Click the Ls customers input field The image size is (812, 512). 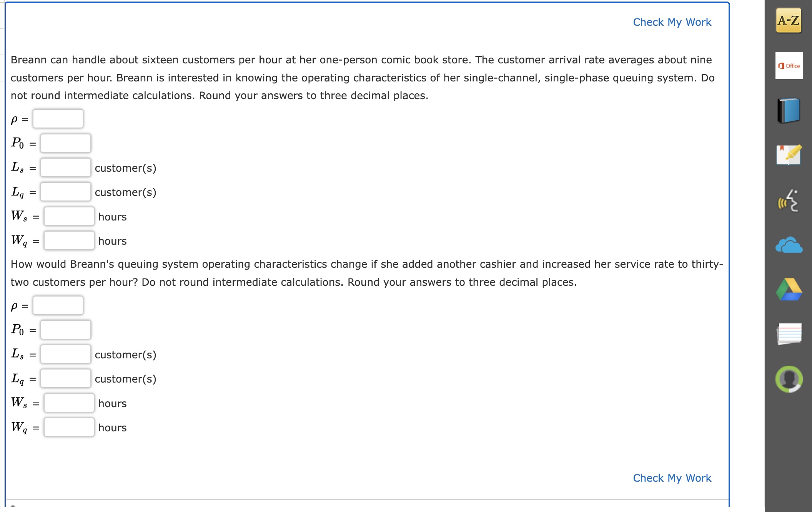[x=66, y=167]
